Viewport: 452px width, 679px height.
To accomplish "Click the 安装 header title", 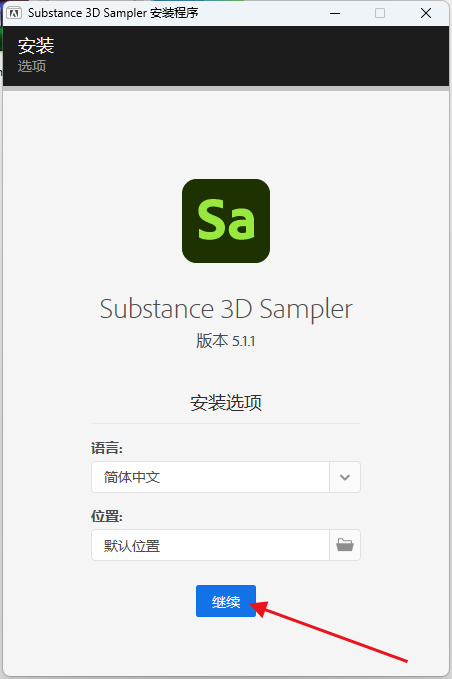I will coord(36,45).
